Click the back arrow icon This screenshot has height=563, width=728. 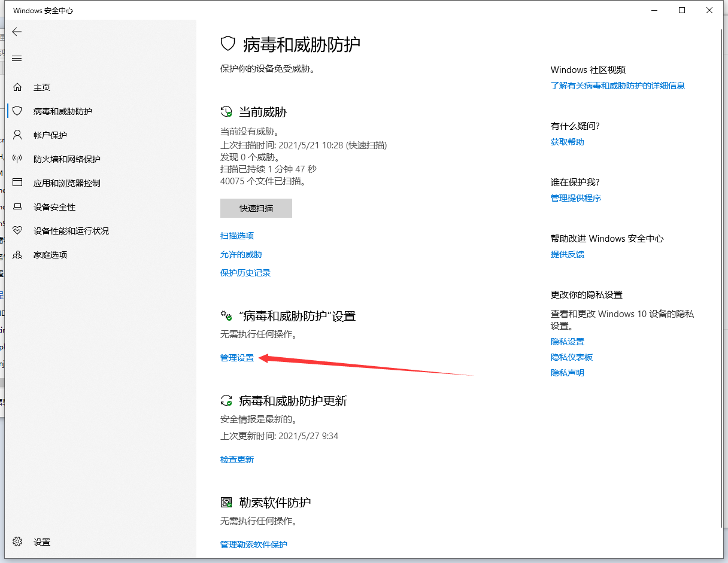click(17, 32)
